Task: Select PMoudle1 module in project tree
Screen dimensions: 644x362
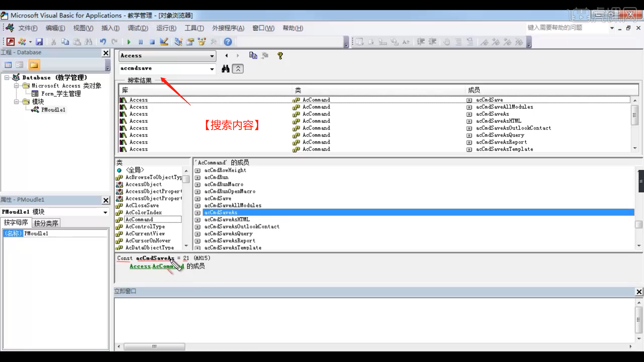Action: click(x=53, y=110)
